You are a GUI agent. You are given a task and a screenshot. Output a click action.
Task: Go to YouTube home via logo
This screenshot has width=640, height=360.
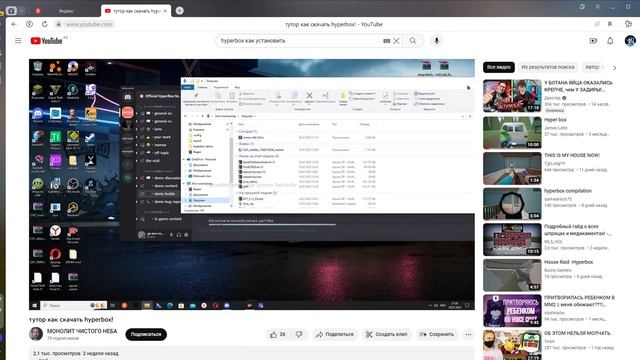click(x=47, y=41)
